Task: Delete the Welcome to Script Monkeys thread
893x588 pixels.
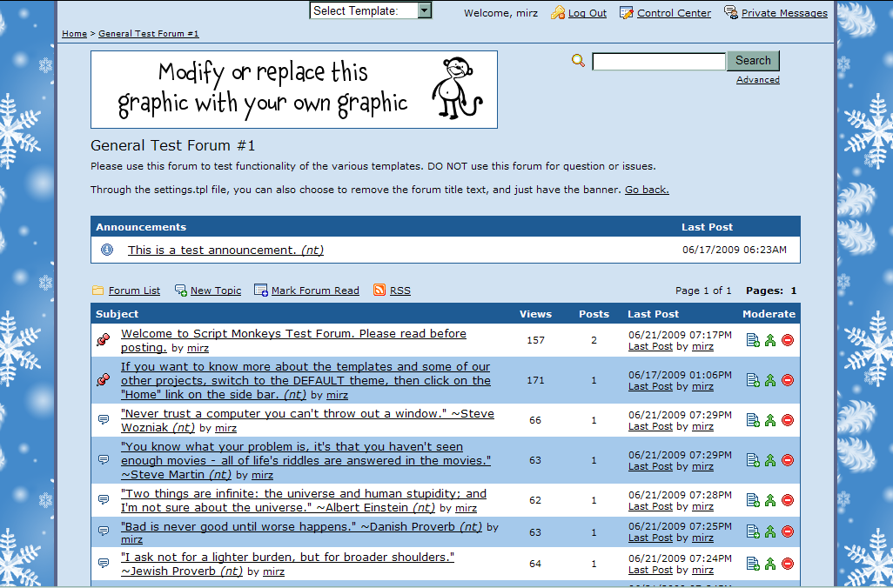Action: pos(788,340)
